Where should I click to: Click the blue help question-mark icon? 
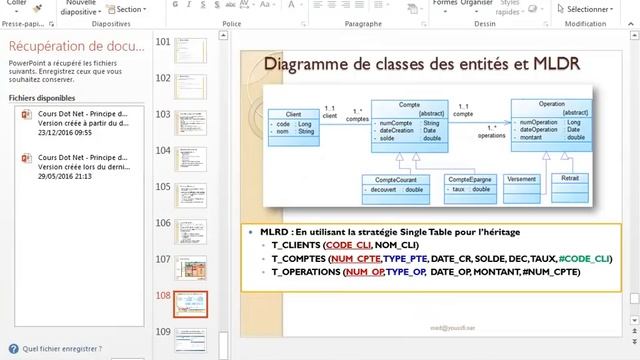[x=13, y=349]
